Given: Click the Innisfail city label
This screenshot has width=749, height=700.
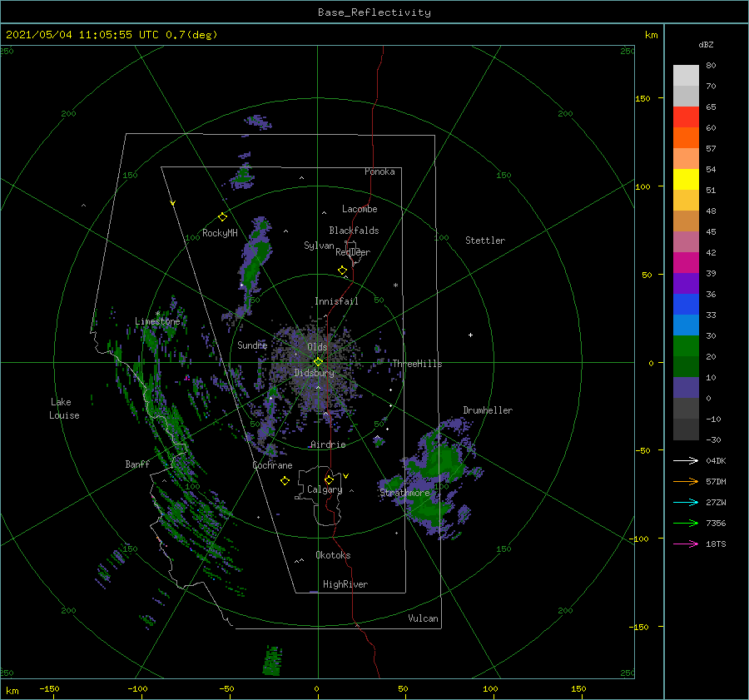Looking at the screenshot, I should coord(336,301).
